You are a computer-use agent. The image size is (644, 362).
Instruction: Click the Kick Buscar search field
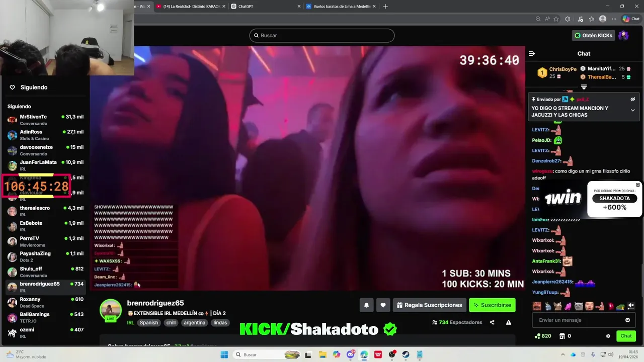click(x=322, y=35)
